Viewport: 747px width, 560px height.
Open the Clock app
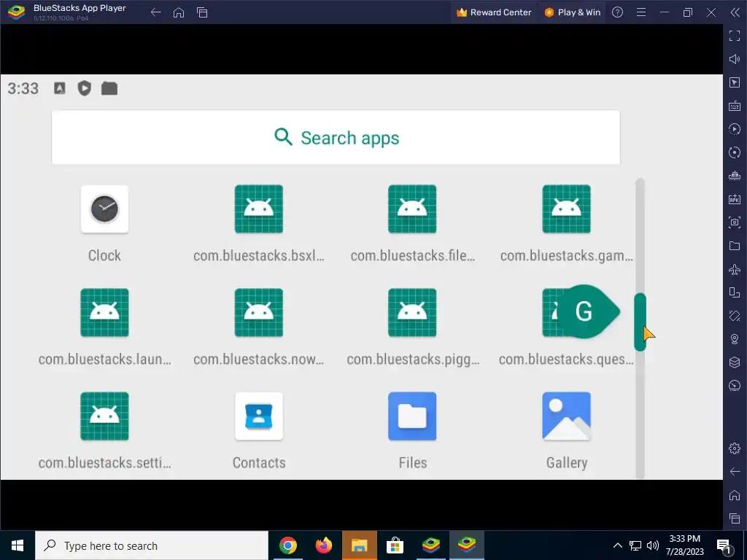coord(104,209)
